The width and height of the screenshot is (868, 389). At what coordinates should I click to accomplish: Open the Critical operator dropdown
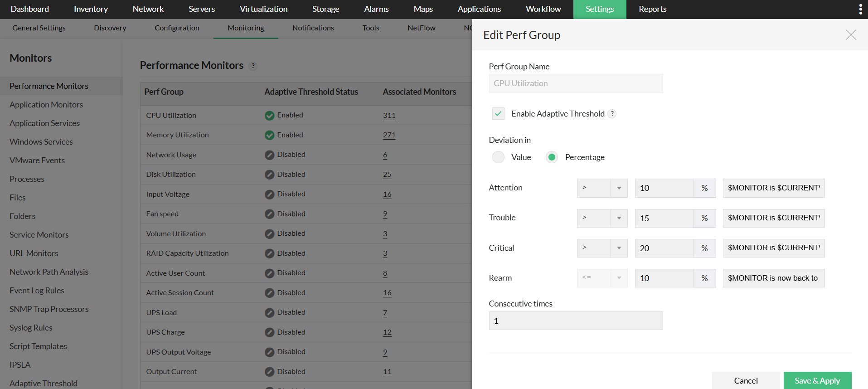pyautogui.click(x=602, y=248)
